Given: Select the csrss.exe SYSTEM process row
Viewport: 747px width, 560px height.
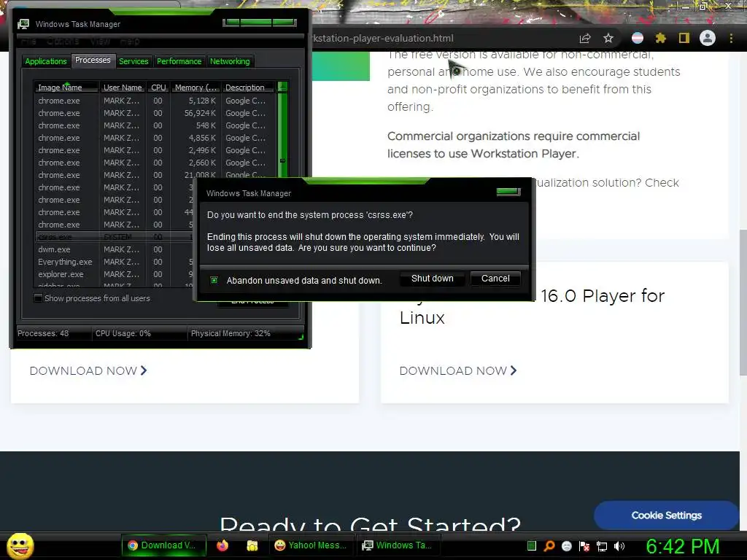Looking at the screenshot, I should [x=115, y=237].
